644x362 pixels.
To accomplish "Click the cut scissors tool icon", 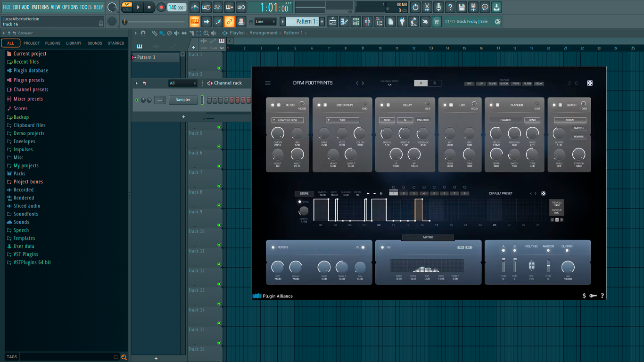I will (x=427, y=7).
